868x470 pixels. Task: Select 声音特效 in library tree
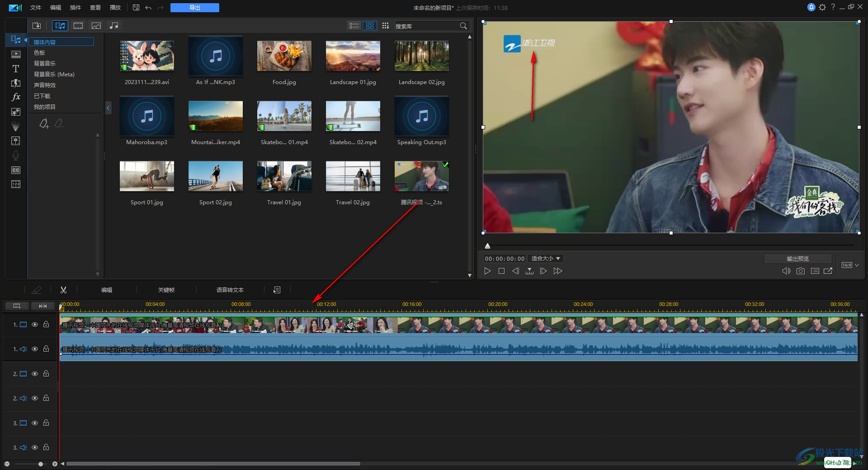click(x=45, y=85)
